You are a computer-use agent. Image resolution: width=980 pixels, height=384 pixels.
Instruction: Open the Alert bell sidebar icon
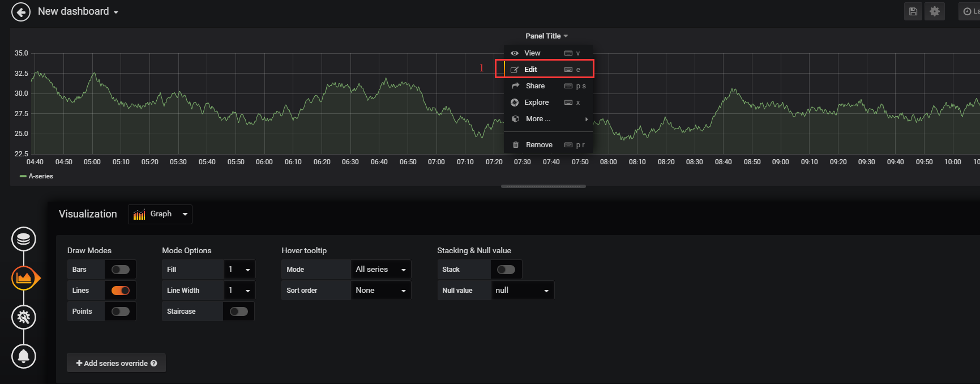tap(24, 356)
